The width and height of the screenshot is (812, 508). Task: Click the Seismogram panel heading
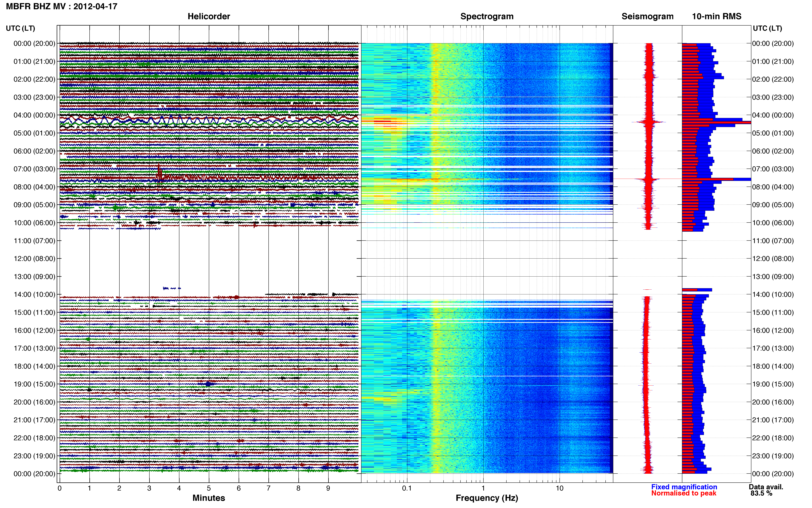point(648,16)
